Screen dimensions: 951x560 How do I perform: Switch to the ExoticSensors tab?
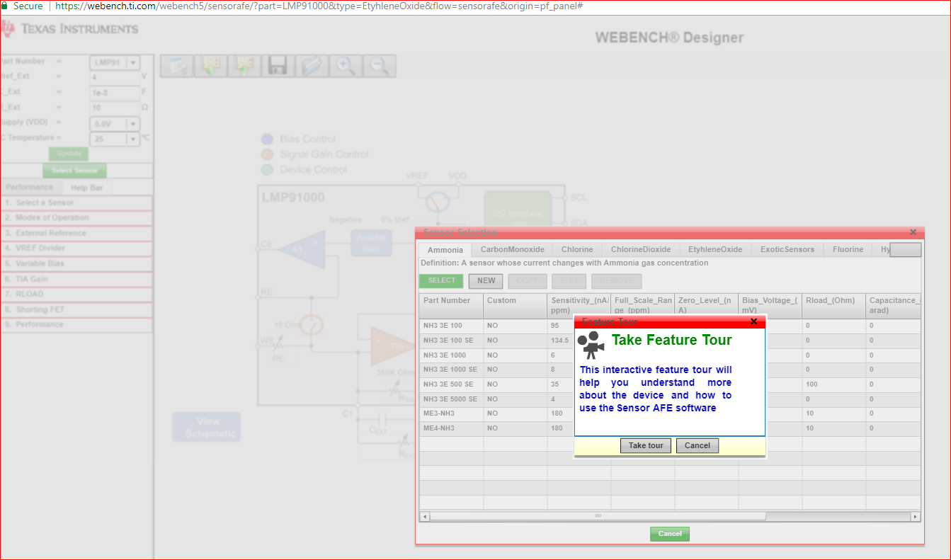(x=787, y=250)
